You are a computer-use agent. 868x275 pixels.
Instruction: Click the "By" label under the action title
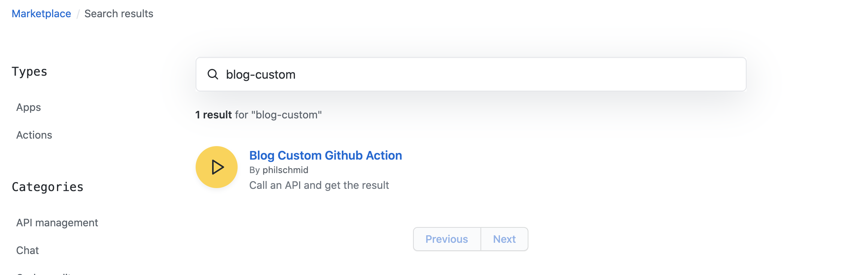tap(254, 170)
